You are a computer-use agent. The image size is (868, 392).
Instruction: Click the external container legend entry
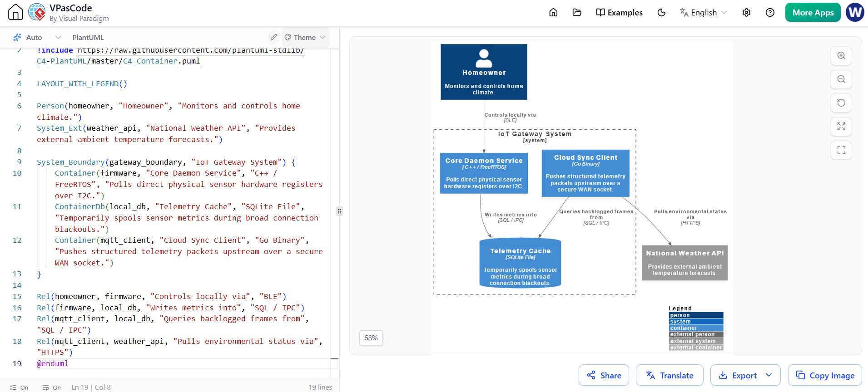point(696,348)
